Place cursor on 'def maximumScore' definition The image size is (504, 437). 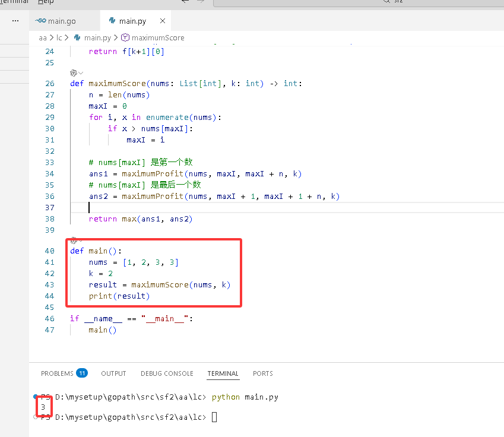pos(186,84)
